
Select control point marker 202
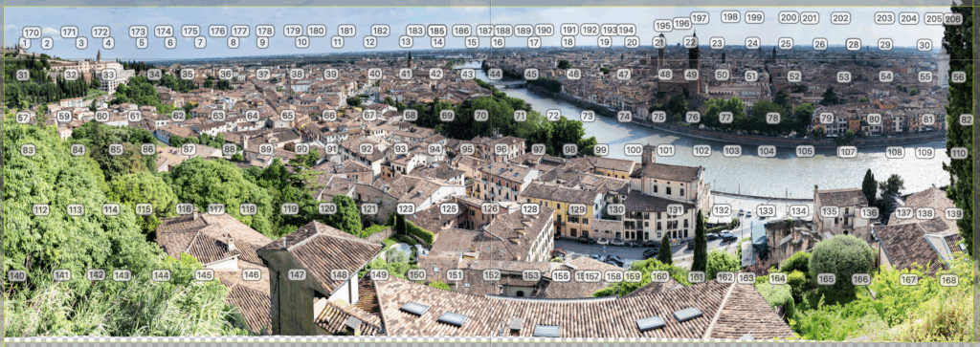(840, 18)
